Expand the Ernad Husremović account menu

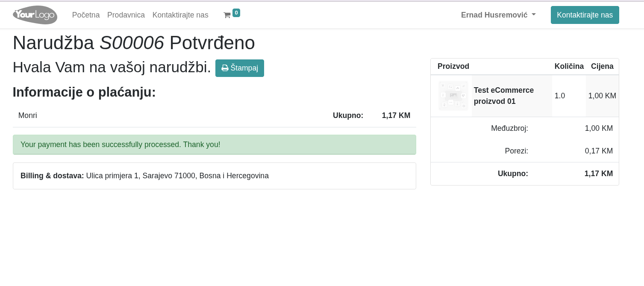494,15
